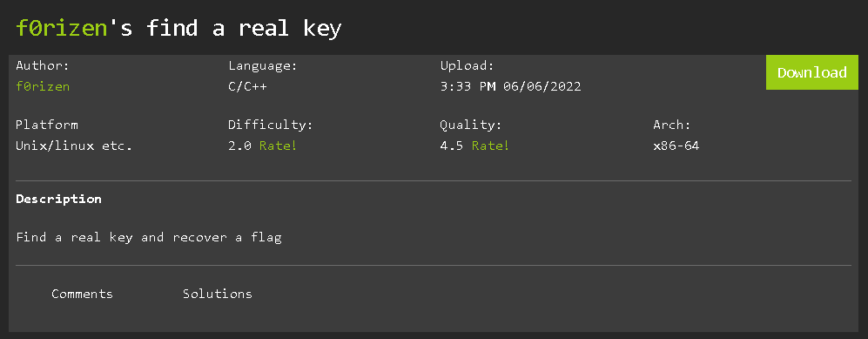This screenshot has width=868, height=339.
Task: Click the 4.5 quality score
Action: (x=452, y=146)
